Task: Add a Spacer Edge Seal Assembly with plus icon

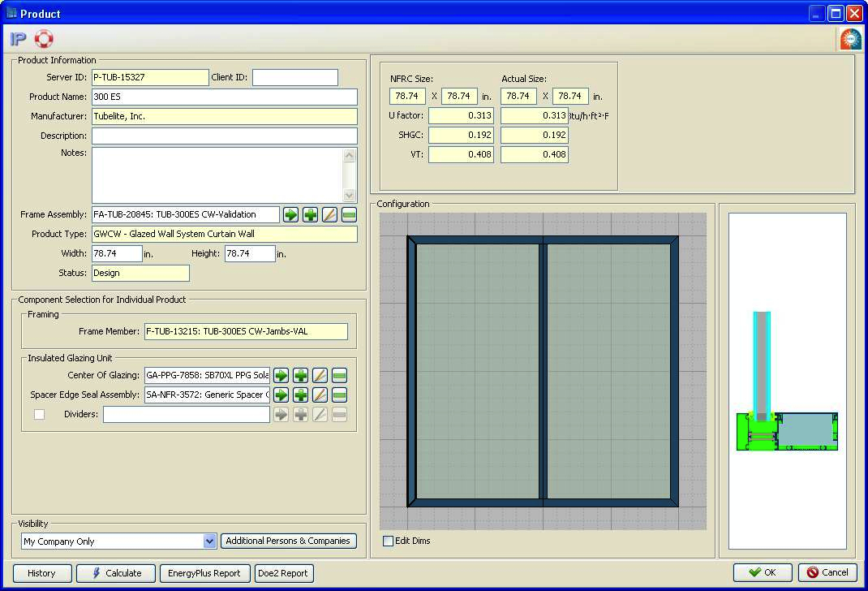Action: coord(300,395)
